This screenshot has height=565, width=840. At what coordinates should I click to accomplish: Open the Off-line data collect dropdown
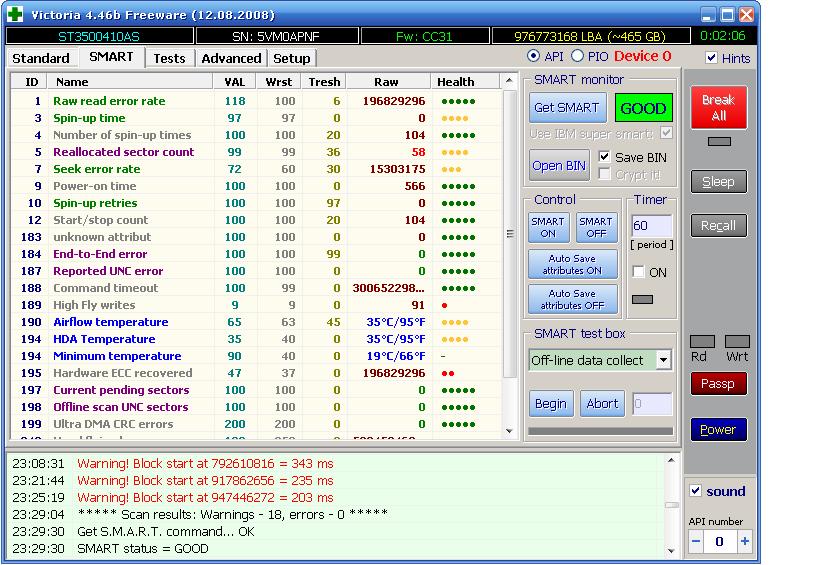tap(663, 360)
